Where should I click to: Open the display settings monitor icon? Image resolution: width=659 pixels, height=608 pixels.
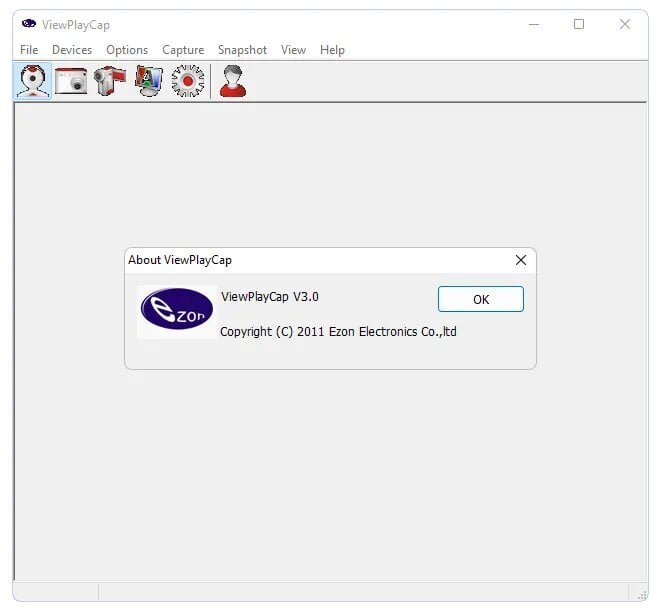pos(149,81)
